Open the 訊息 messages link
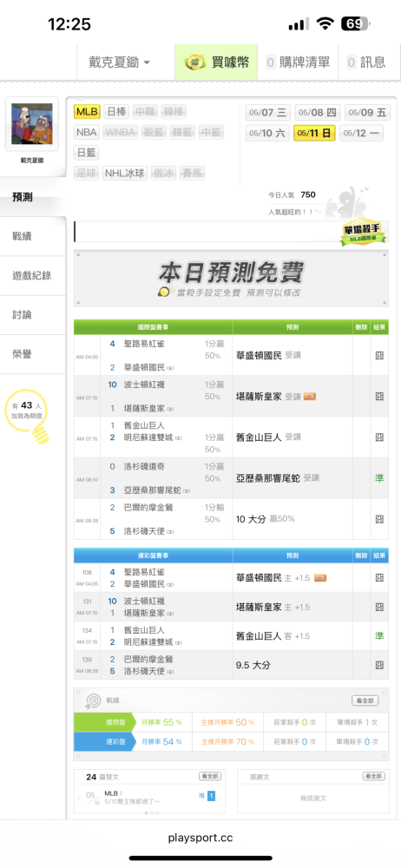The image size is (401, 868). pos(366,62)
